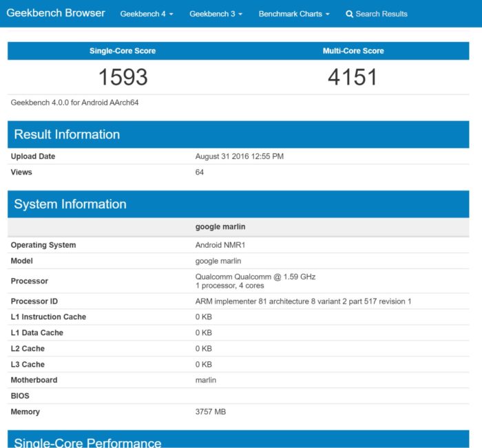This screenshot has width=482, height=448.
Task: Select the Multi-Core Score header
Action: pyautogui.click(x=353, y=51)
